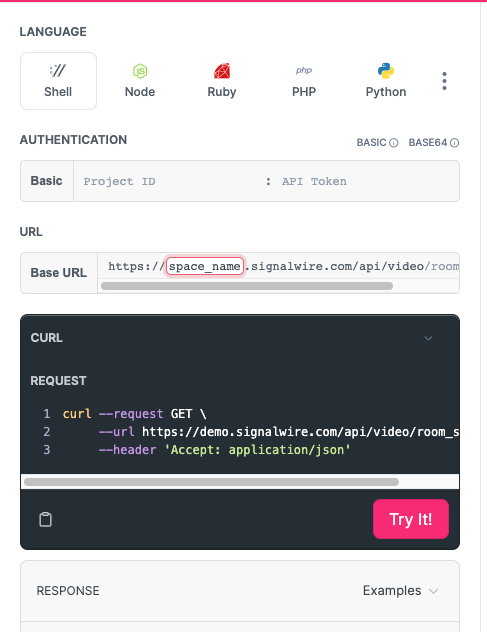Click the demo.signalwire.com URL in code

(x=300, y=432)
